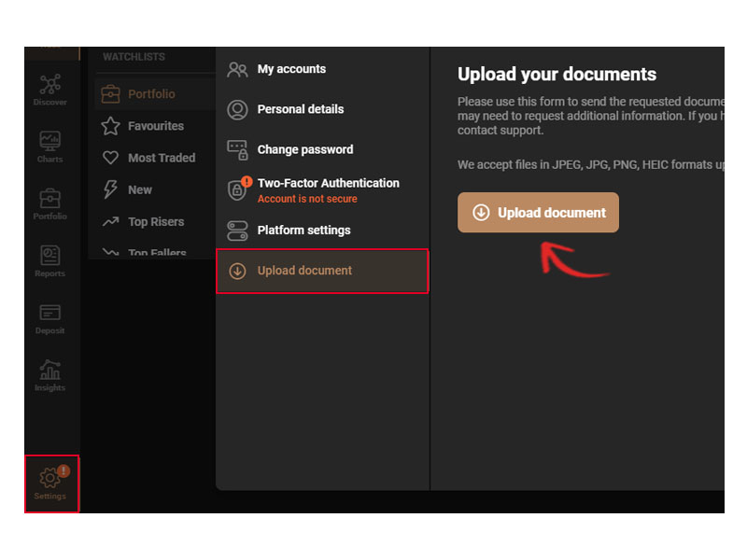Open the Deposit page from sidebar
747x560 pixels.
click(50, 318)
